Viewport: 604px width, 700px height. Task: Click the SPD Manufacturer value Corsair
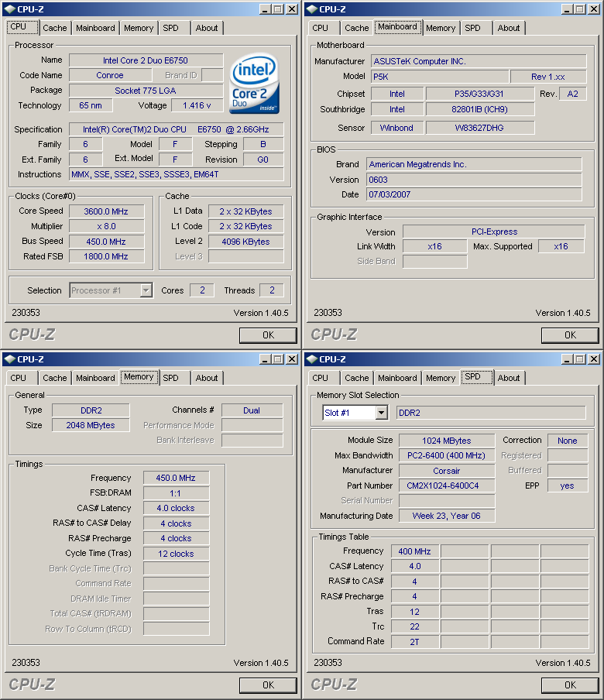coord(446,471)
